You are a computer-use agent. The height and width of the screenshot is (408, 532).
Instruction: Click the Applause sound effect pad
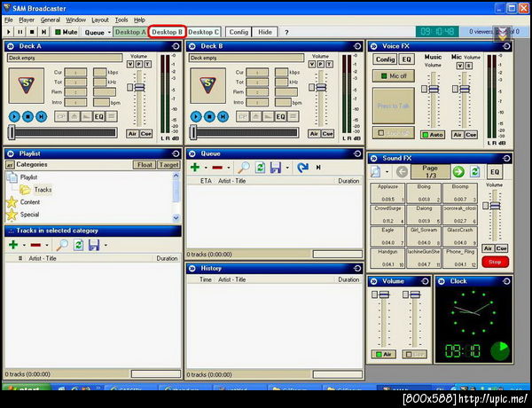[x=387, y=193]
